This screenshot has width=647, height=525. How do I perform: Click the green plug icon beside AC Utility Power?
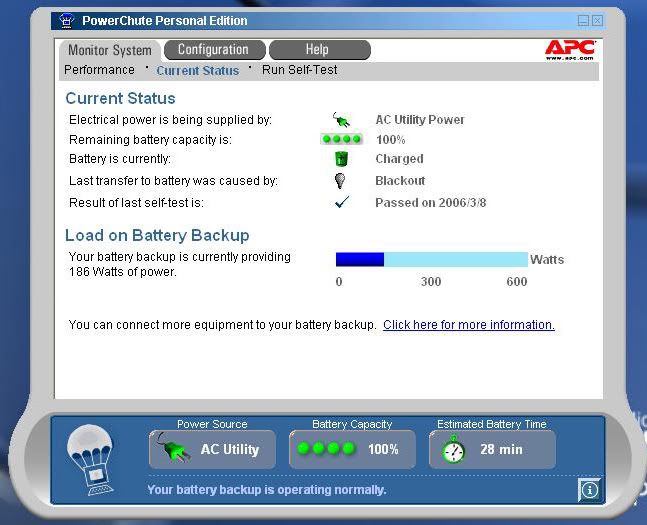click(341, 120)
